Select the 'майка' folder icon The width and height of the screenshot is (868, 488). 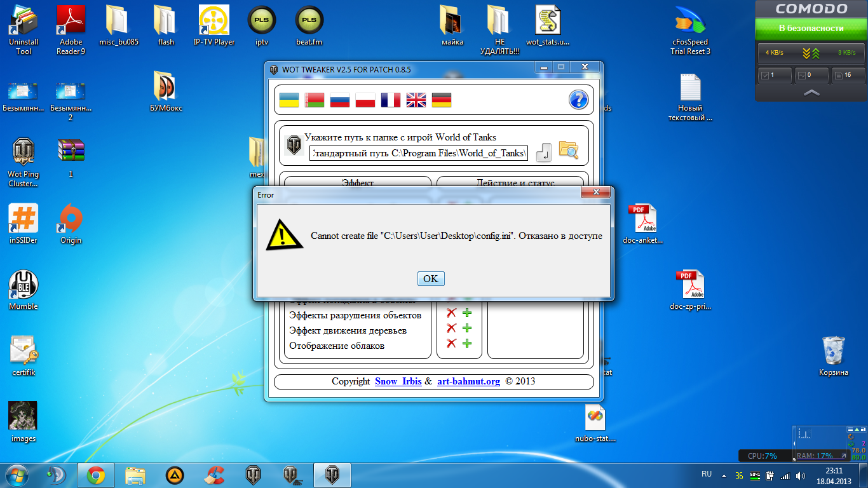[x=452, y=25]
